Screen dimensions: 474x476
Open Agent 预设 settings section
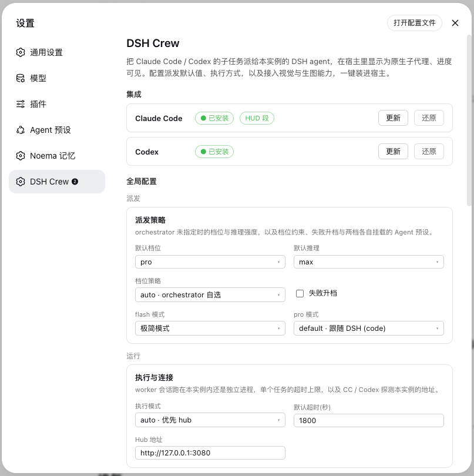coord(57,130)
